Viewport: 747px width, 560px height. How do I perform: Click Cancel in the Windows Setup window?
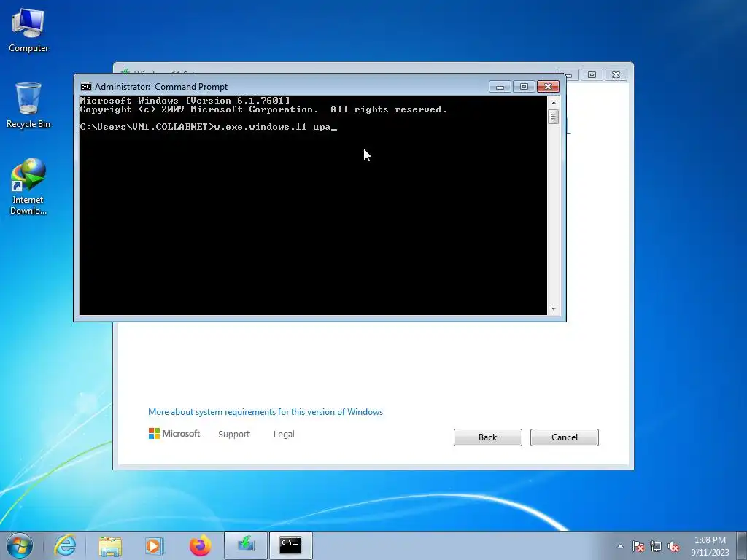click(565, 437)
